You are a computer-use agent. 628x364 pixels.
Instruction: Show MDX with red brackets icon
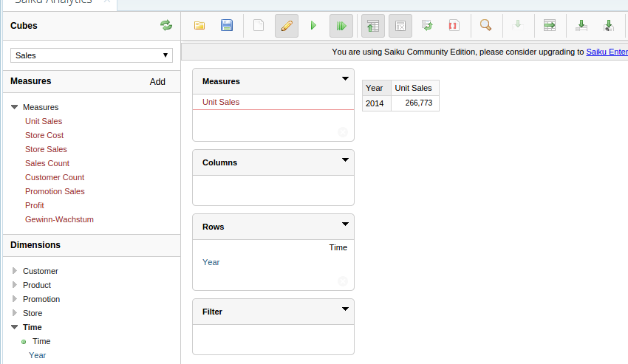pyautogui.click(x=454, y=26)
